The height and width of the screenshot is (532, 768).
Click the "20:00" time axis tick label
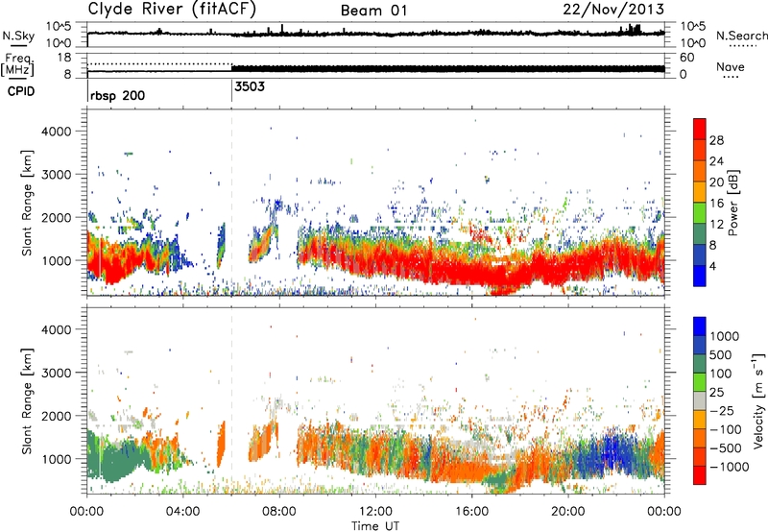point(567,512)
